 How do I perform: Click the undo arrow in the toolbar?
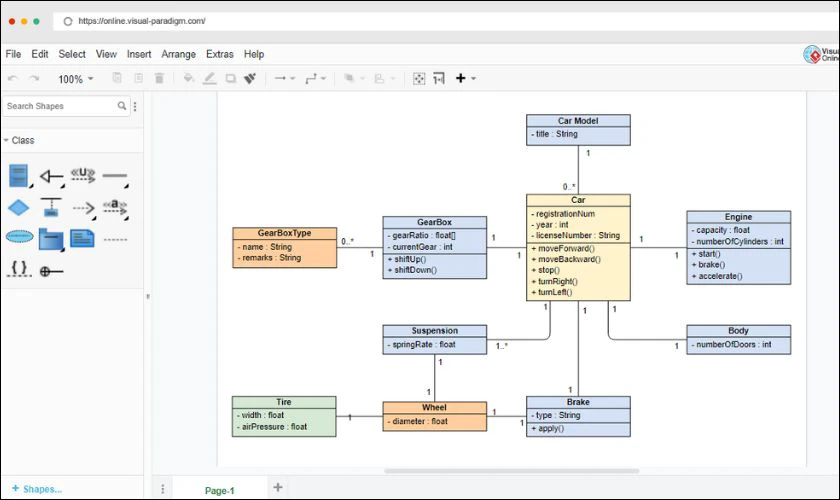pos(13,79)
